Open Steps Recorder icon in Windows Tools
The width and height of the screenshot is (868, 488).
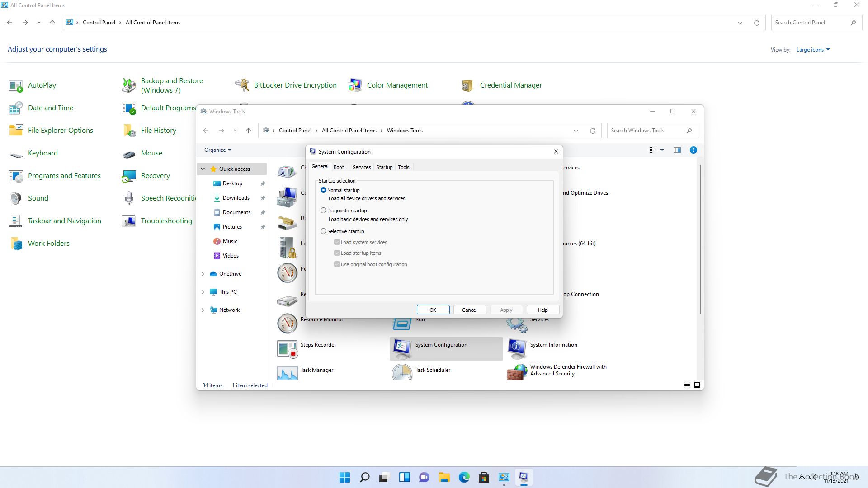[287, 348]
